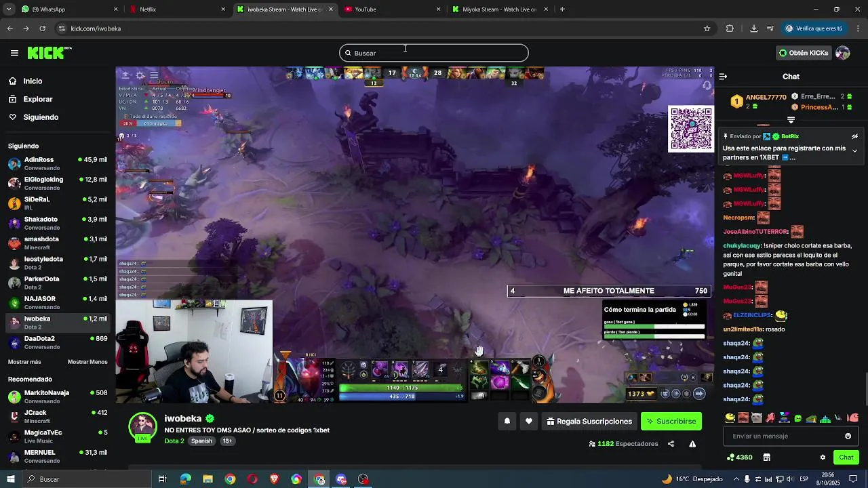868x488 pixels.
Task: Open MarkitoNavaja recommended channel
Action: [58, 396]
